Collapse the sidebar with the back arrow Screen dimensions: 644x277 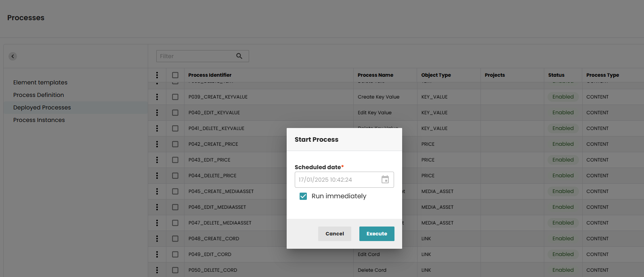click(x=13, y=56)
